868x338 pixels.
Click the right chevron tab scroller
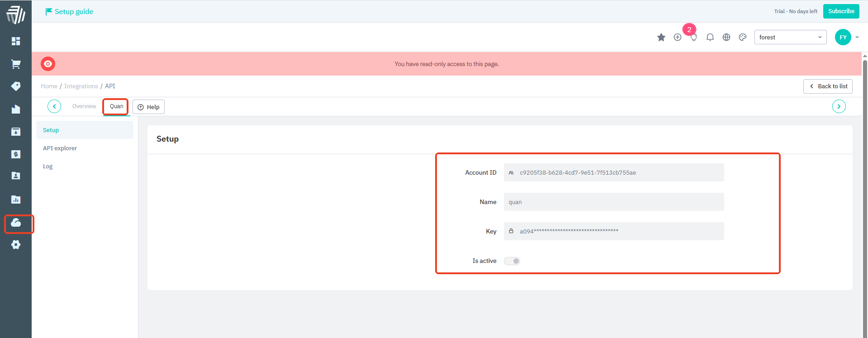839,106
